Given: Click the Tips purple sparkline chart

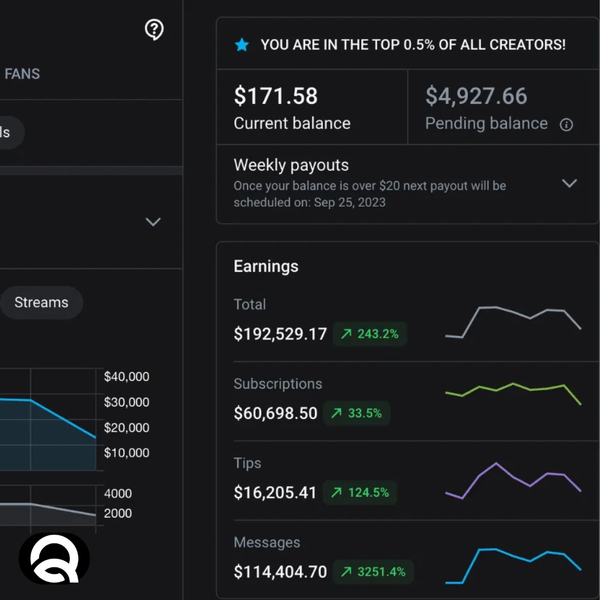Looking at the screenshot, I should click(513, 480).
